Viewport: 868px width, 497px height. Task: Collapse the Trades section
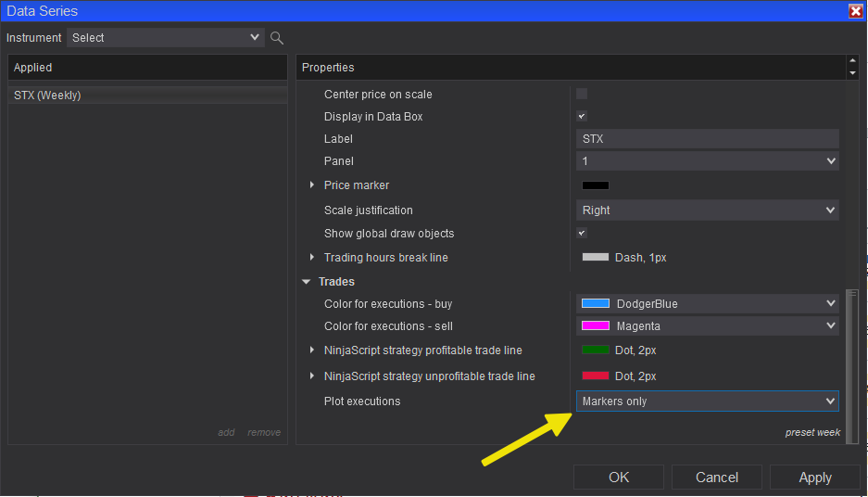(306, 282)
